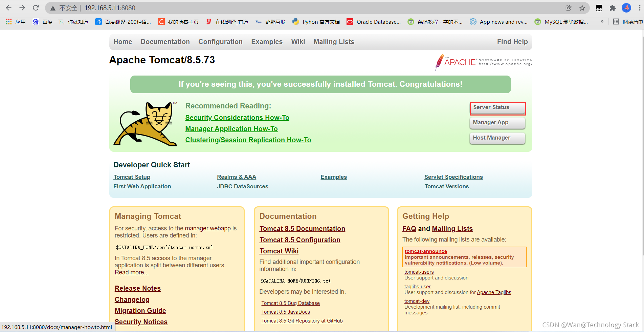Open the Examples link in Developer Quick Start
Image resolution: width=644 pixels, height=332 pixels.
point(334,177)
